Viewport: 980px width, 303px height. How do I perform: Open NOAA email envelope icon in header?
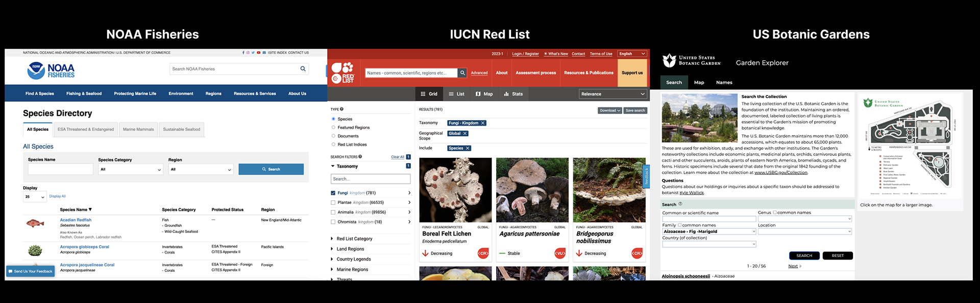264,53
